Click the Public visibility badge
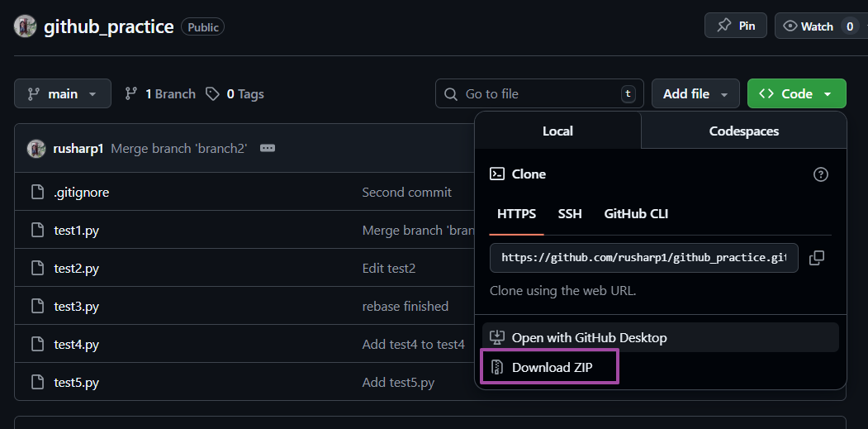 point(202,26)
